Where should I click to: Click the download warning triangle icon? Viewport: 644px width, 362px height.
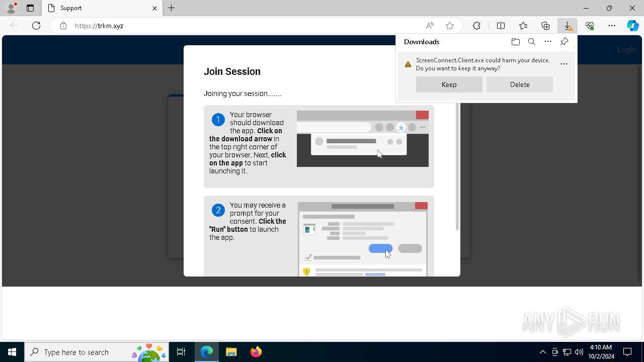pyautogui.click(x=408, y=64)
